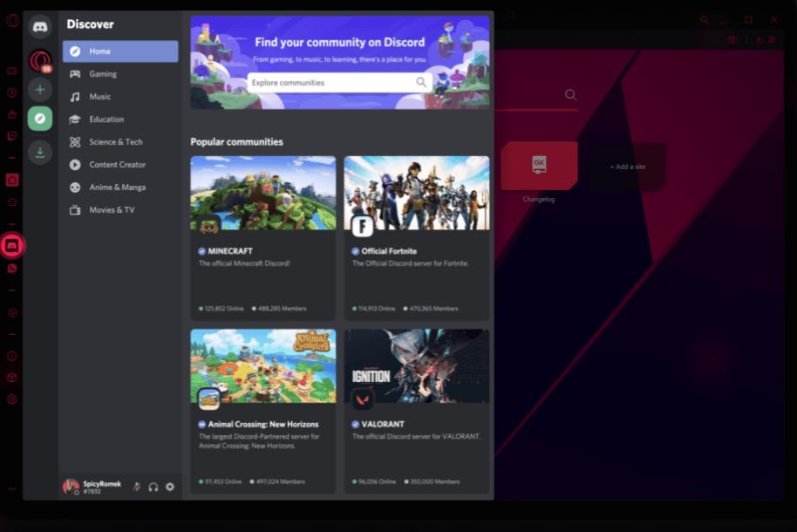
Task: Click the Find your community on Discord headline
Action: pyautogui.click(x=339, y=42)
